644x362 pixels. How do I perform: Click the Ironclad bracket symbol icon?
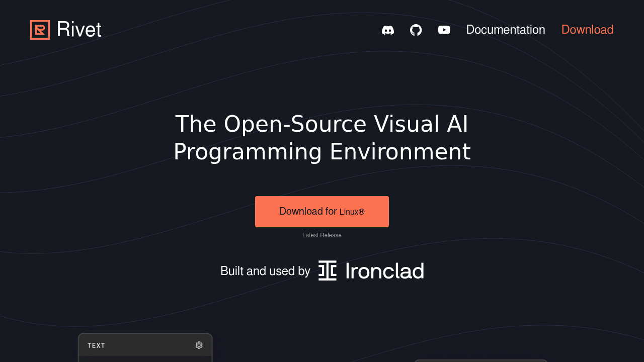point(328,270)
